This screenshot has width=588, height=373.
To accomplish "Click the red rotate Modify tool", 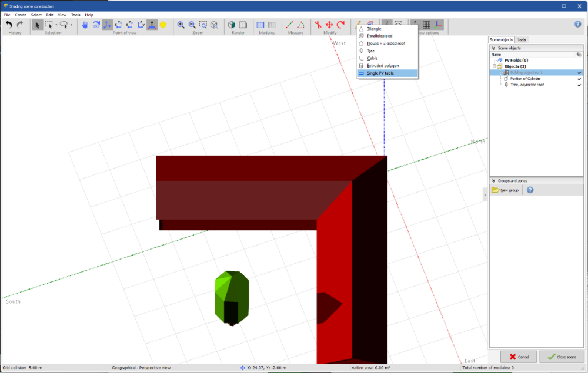I will pyautogui.click(x=340, y=25).
